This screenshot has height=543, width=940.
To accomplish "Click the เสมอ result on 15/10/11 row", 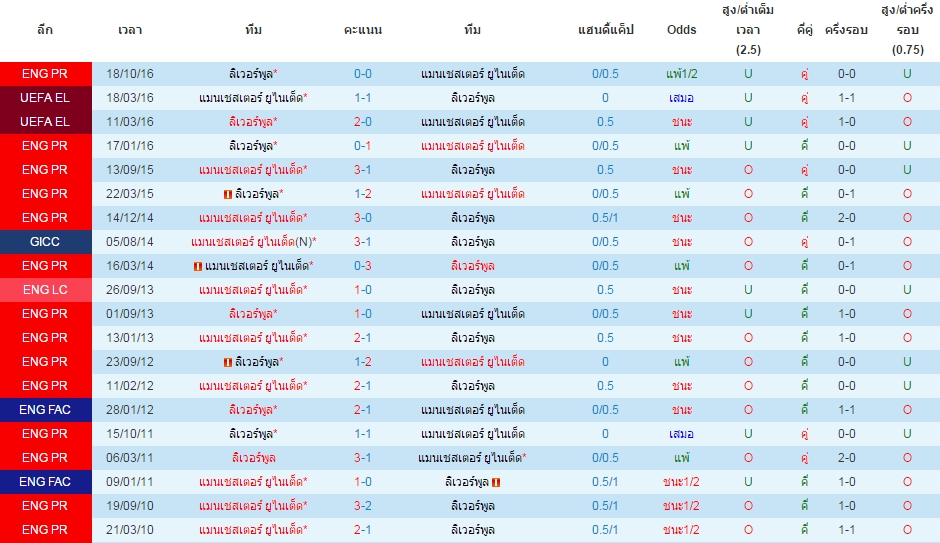I will click(682, 433).
